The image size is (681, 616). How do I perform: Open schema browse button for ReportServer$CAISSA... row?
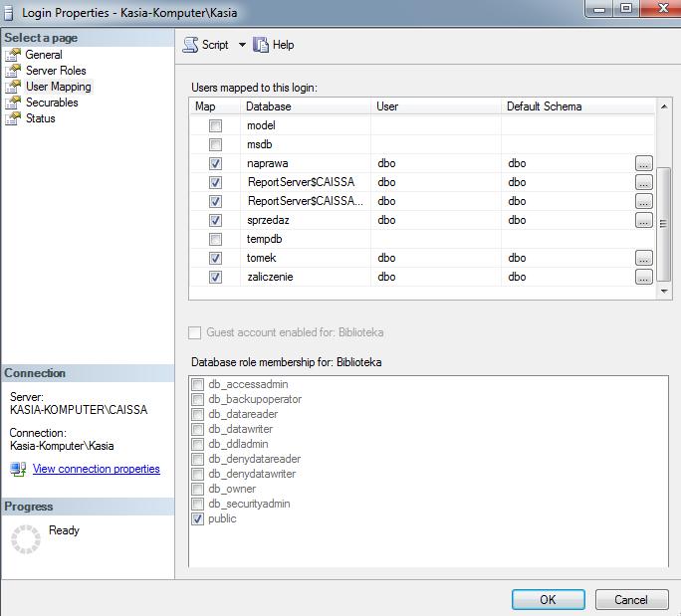coord(643,201)
